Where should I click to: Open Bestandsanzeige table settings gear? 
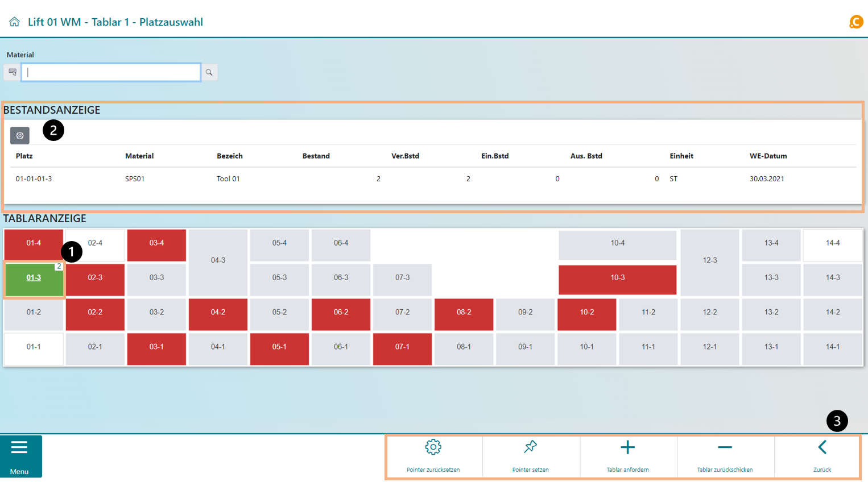20,135
